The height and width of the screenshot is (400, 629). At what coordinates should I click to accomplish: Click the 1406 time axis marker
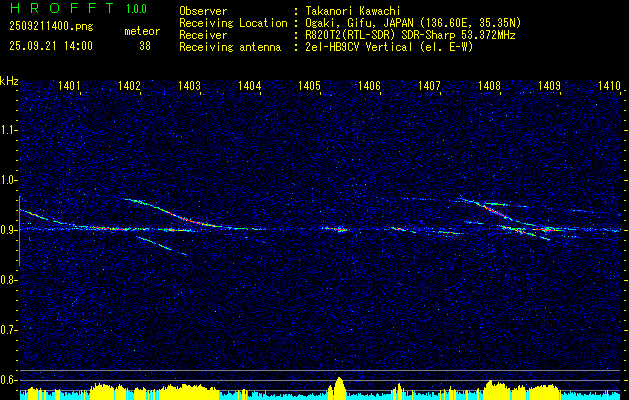(x=369, y=85)
